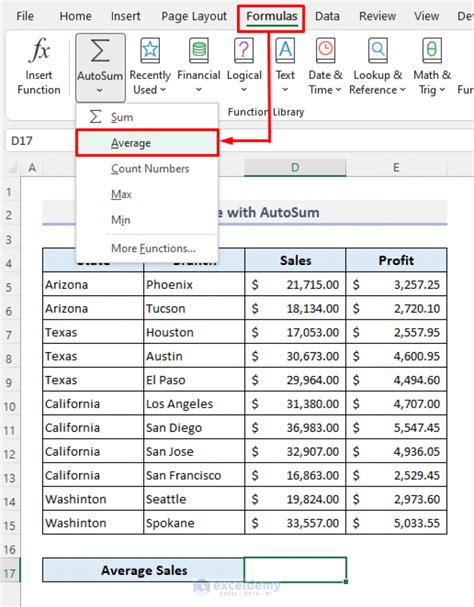Click the AutoSum sigma icon
The width and height of the screenshot is (474, 607).
click(x=100, y=51)
